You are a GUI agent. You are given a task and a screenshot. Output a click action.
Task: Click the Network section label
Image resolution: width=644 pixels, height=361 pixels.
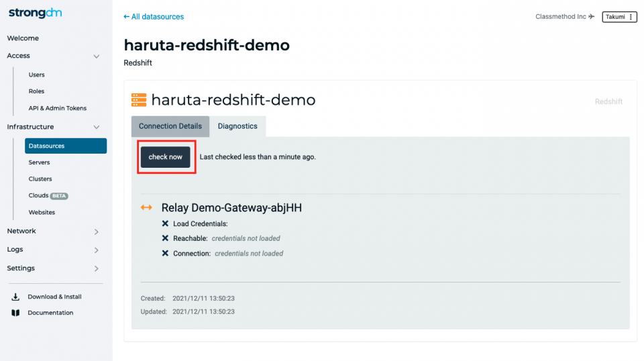pos(21,231)
